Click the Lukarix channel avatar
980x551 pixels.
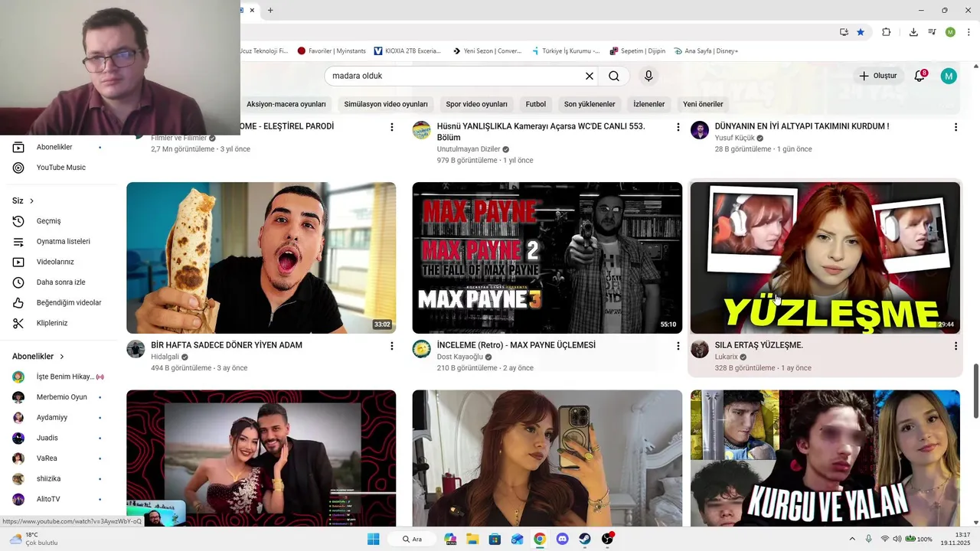(700, 350)
